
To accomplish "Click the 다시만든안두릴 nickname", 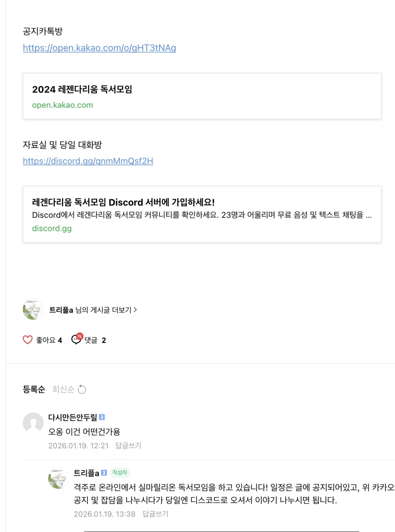I will point(73,417).
